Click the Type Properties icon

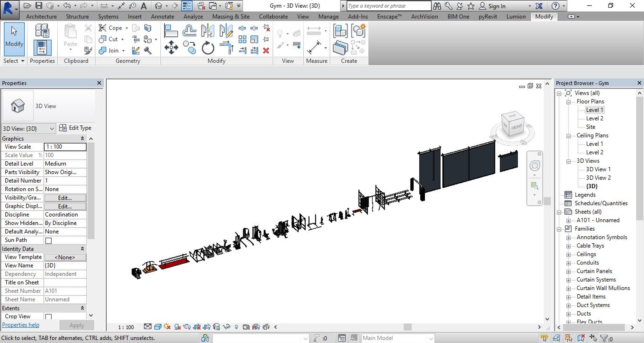click(42, 31)
